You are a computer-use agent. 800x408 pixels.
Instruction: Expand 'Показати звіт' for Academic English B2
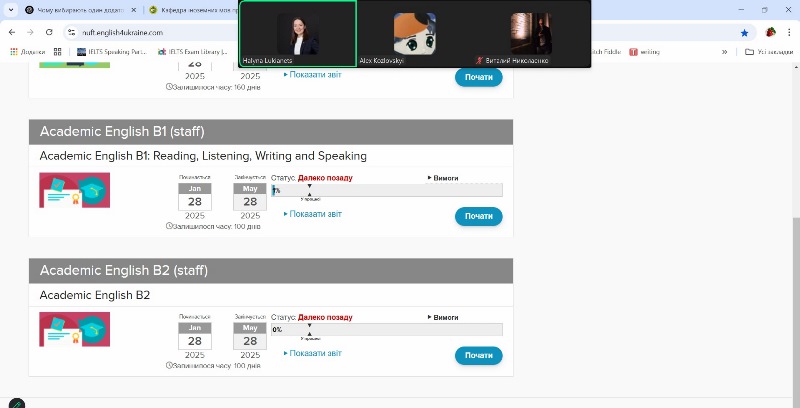pyautogui.click(x=312, y=353)
